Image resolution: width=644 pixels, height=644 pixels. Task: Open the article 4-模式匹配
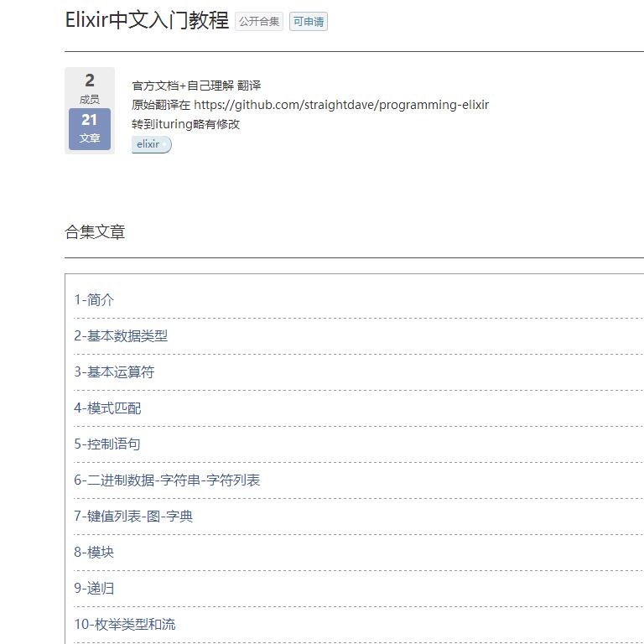click(107, 408)
